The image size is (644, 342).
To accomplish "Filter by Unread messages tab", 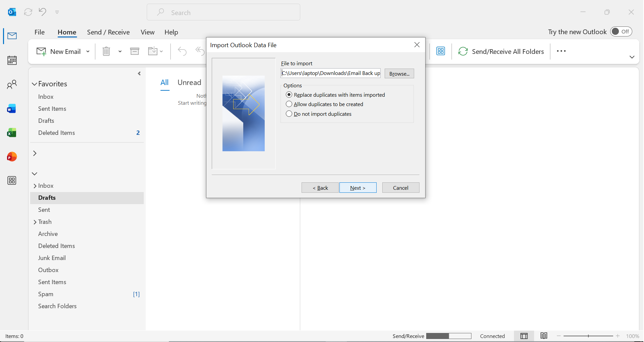I will (x=189, y=83).
